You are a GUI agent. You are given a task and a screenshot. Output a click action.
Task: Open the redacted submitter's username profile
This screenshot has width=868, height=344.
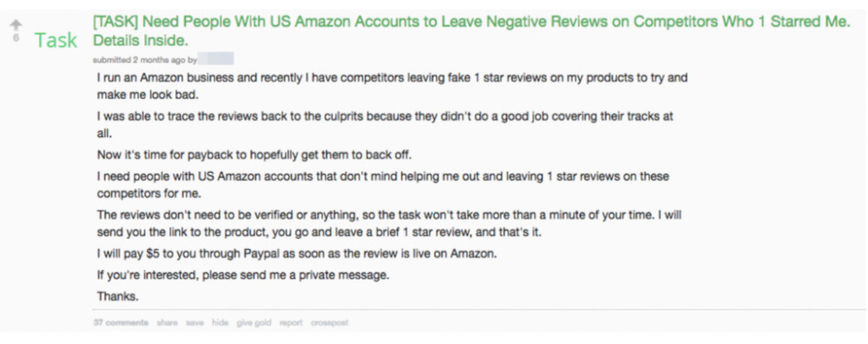pos(215,59)
